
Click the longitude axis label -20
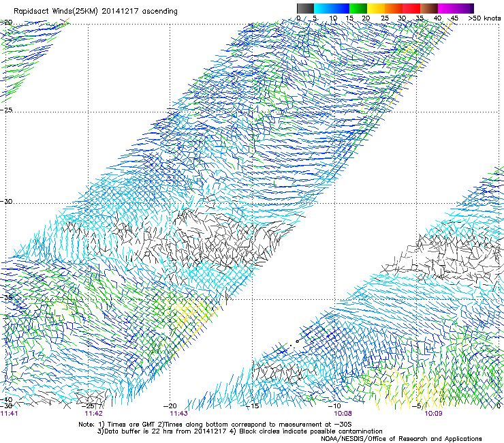pos(170,406)
